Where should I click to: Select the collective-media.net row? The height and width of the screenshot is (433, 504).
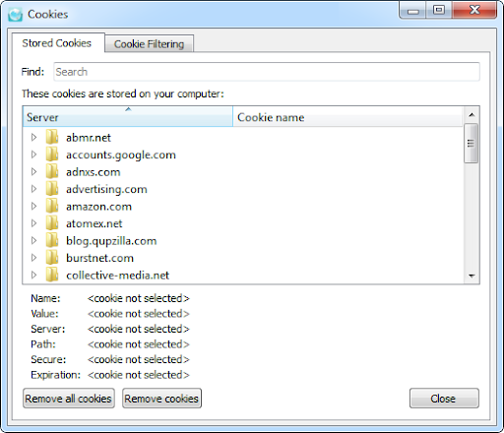click(x=243, y=275)
